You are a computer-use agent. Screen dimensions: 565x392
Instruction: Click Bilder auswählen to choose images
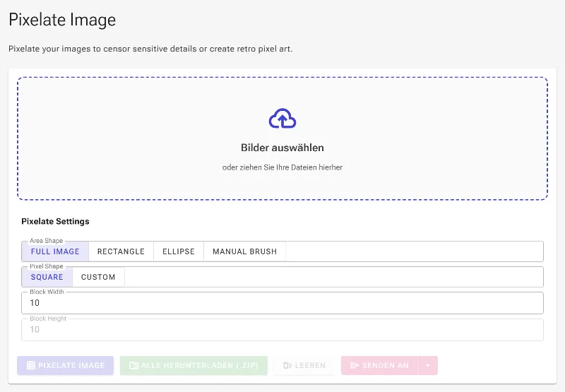(x=282, y=148)
